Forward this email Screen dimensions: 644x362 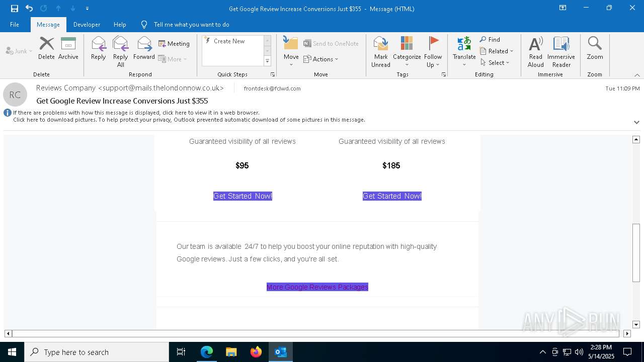(x=144, y=48)
